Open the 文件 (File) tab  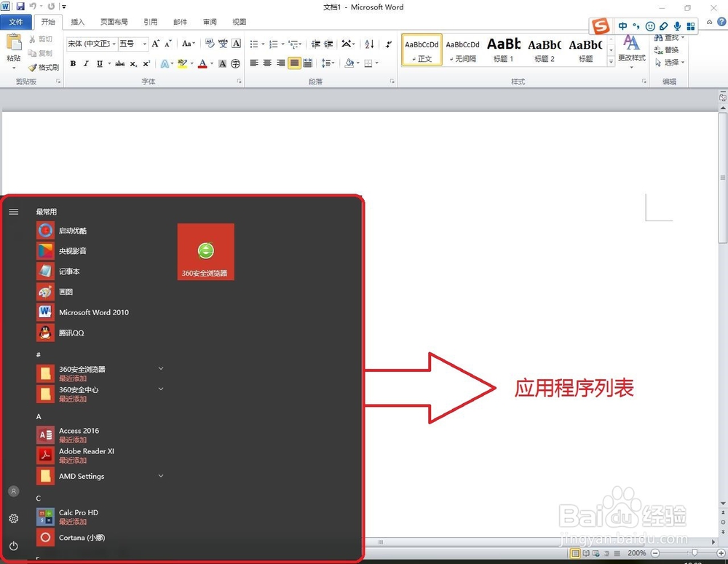point(16,22)
